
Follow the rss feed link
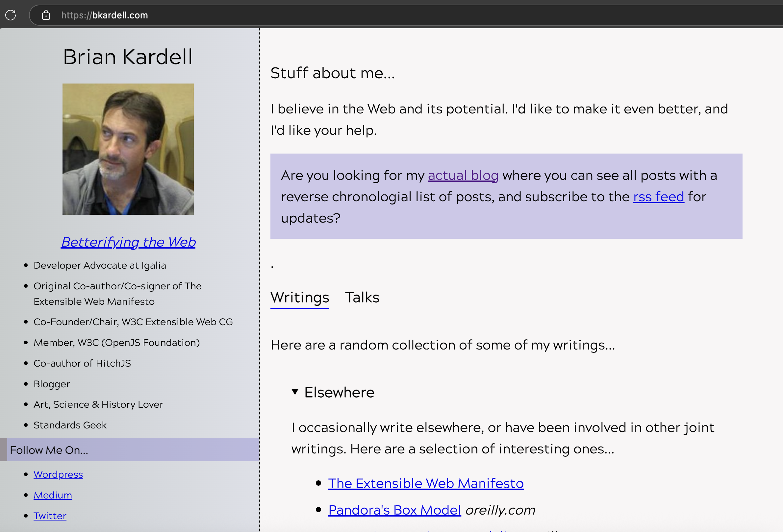click(658, 197)
